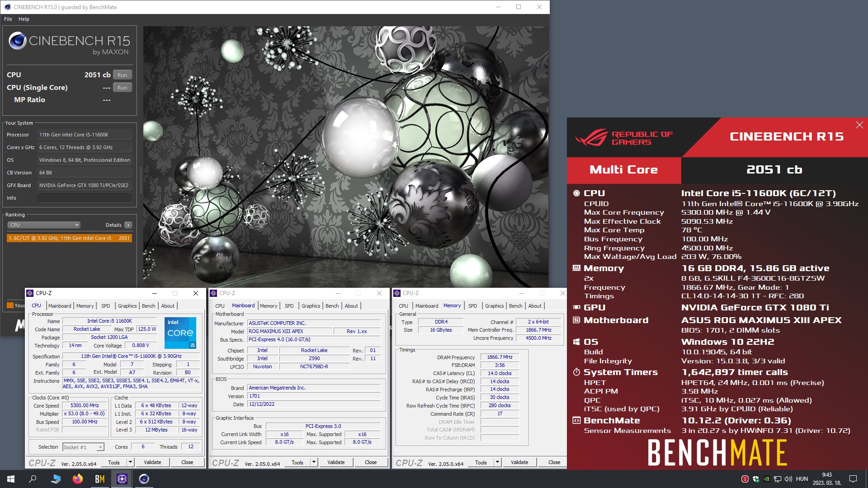The height and width of the screenshot is (488, 868).
Task: Open BenchMate taskbar icon
Action: click(100, 479)
